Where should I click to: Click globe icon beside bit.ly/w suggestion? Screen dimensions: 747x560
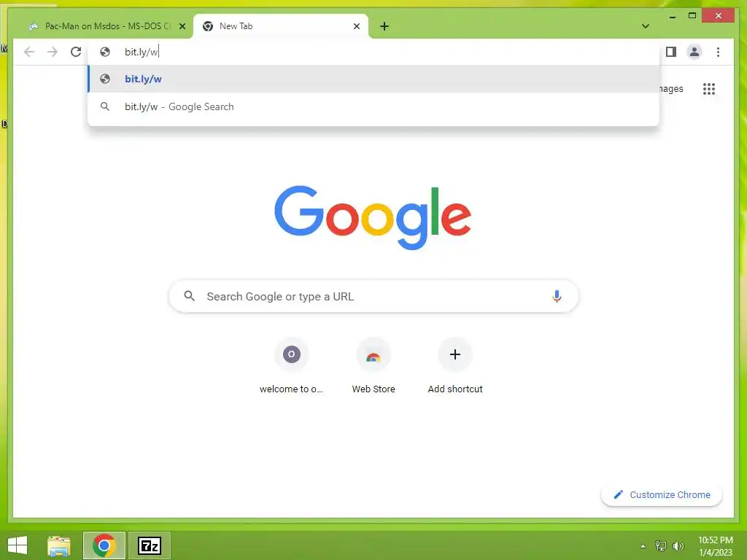[x=105, y=79]
